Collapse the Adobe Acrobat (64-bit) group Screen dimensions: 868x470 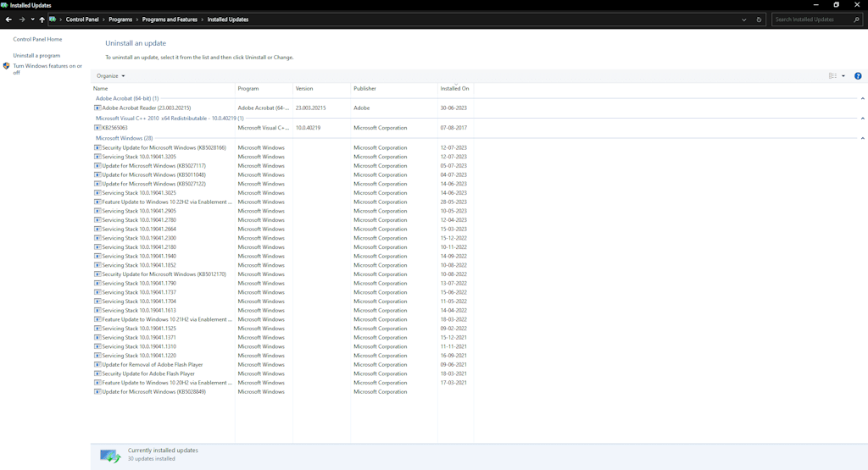862,98
